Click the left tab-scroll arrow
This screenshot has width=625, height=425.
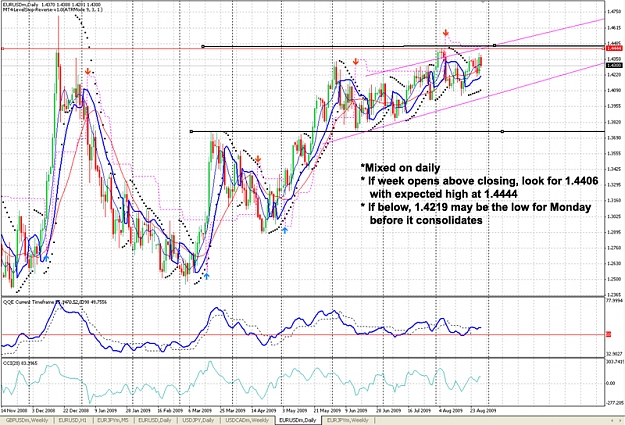[613, 421]
